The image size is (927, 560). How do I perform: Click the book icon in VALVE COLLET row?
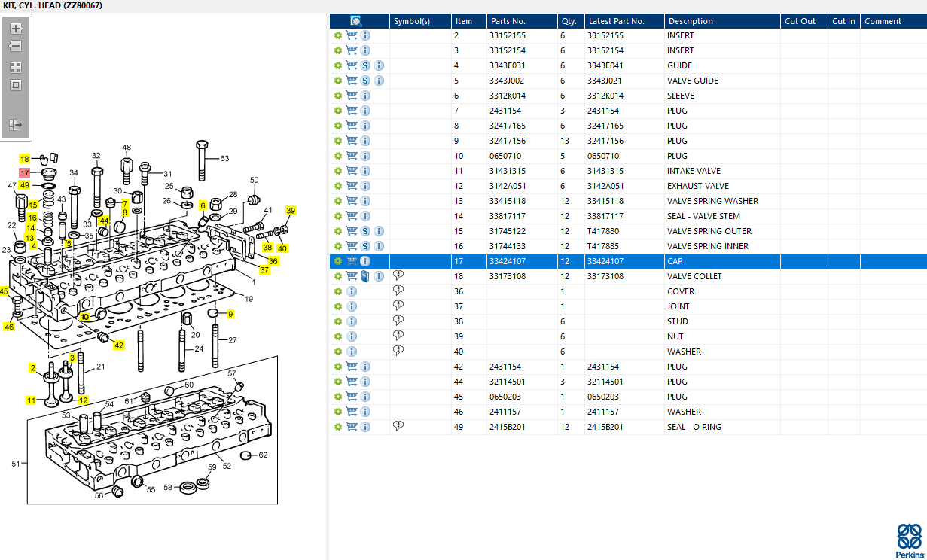pyautogui.click(x=365, y=276)
